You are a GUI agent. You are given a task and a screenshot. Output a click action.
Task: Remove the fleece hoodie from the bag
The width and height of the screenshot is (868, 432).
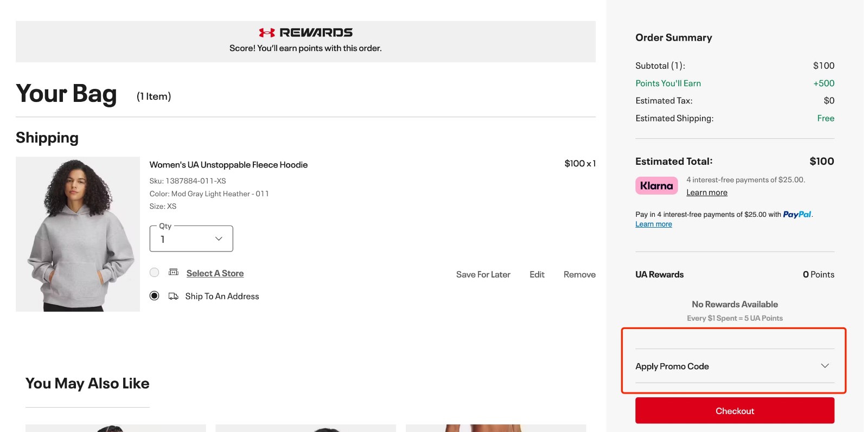(x=579, y=274)
